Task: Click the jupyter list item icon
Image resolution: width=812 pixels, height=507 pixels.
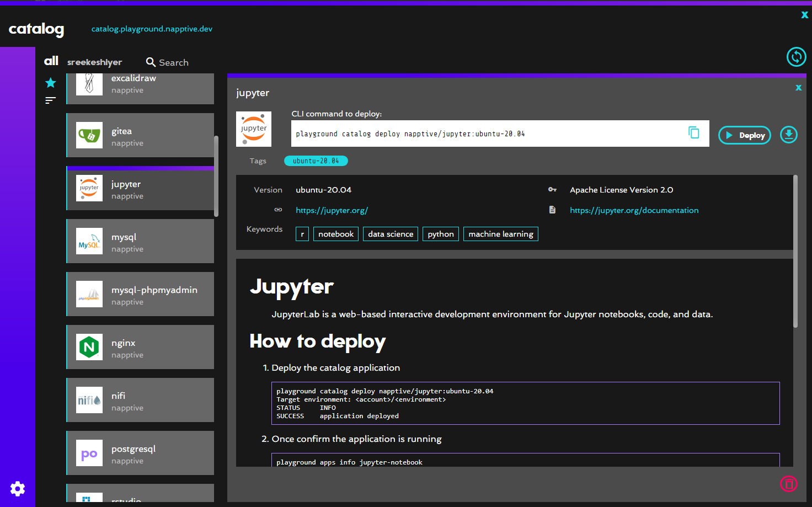Action: [89, 188]
